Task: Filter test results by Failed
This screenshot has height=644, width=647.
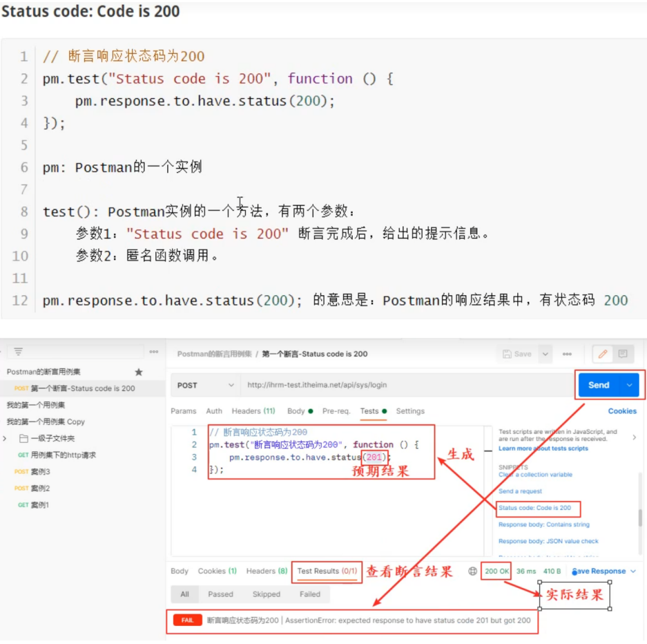Action: (x=309, y=594)
